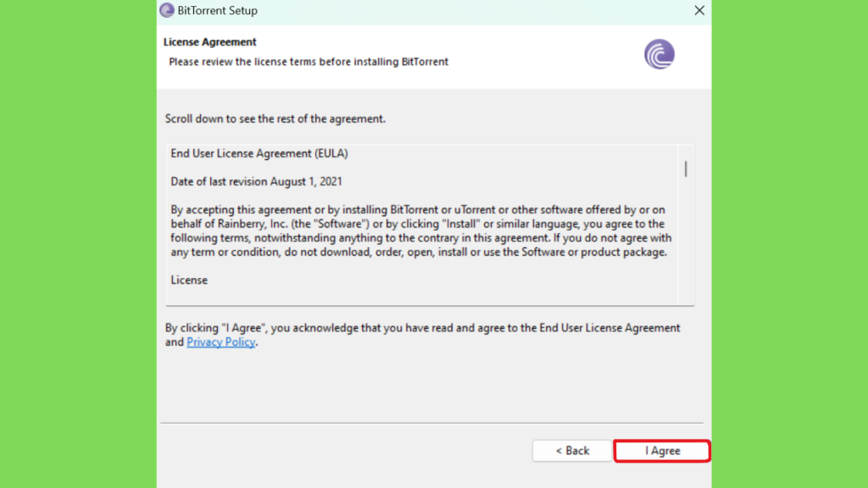Click the "End User License Agreement (EULA)" line
Image resolution: width=868 pixels, height=488 pixels.
[x=259, y=154]
